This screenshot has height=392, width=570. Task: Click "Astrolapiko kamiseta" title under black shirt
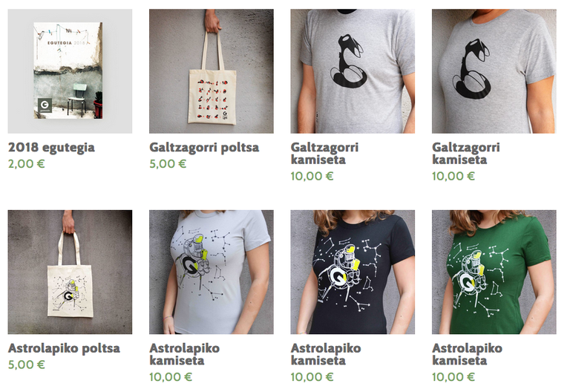(x=326, y=354)
